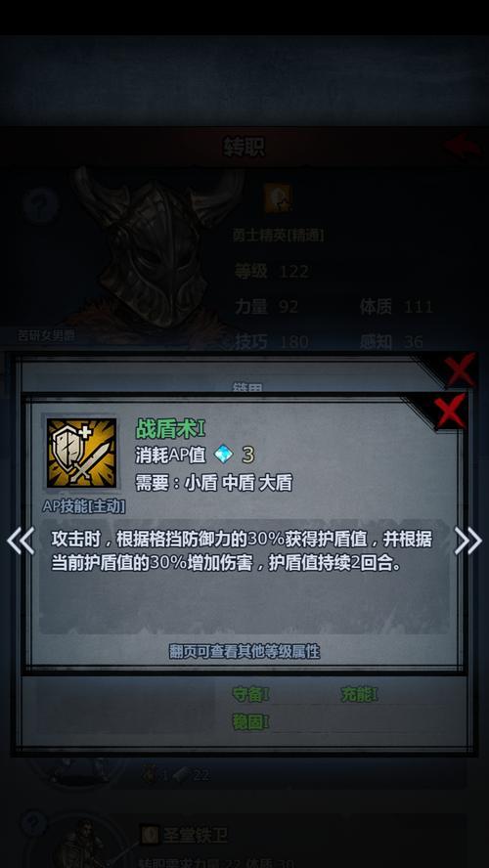
Task: Select the 充能I skill link
Action: coord(359,694)
